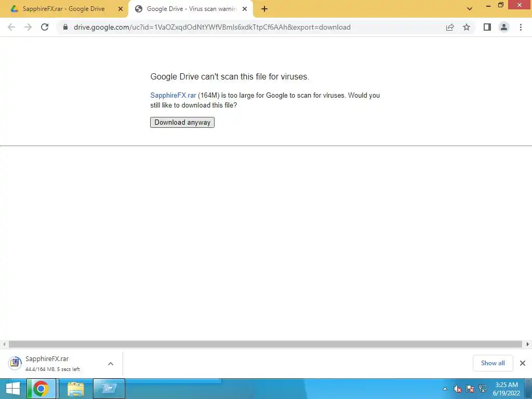Click the Chrome taskbar icon
532x399 pixels.
pyautogui.click(x=42, y=389)
